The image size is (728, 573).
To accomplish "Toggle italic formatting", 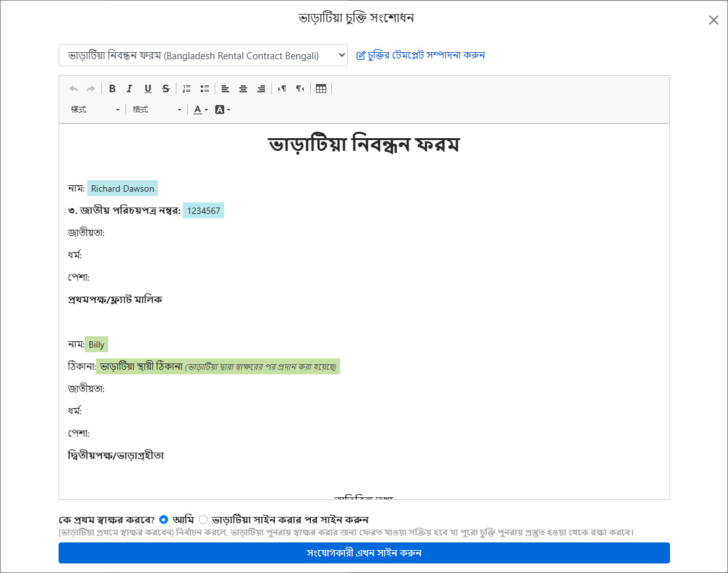I will pos(129,88).
